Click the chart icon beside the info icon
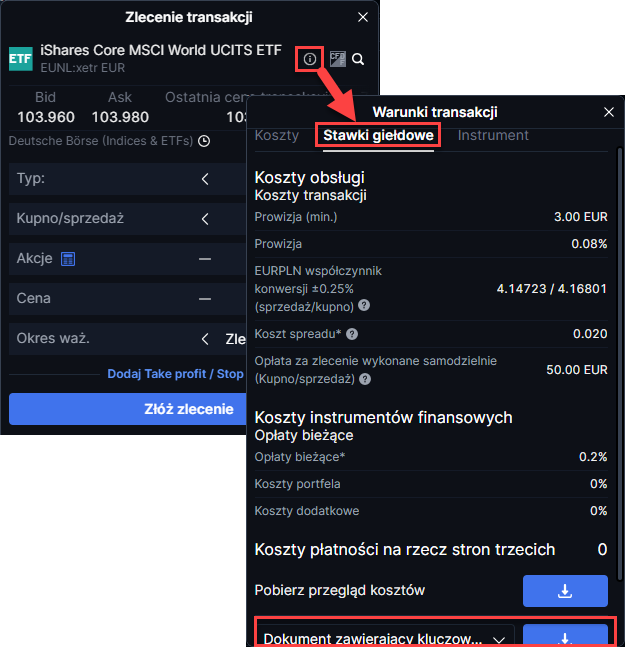Screen dimensions: 625x647 click(x=337, y=59)
